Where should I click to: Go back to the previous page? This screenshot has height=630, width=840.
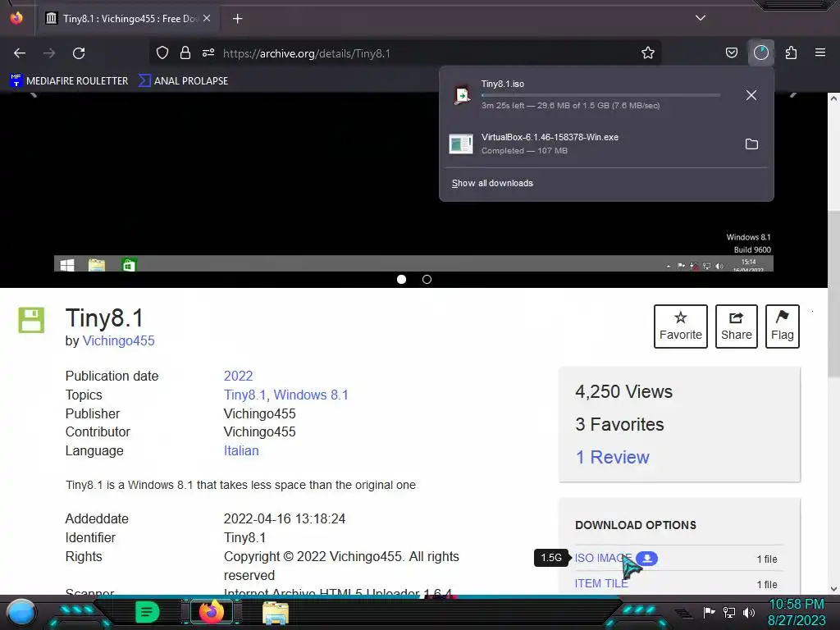[20, 53]
